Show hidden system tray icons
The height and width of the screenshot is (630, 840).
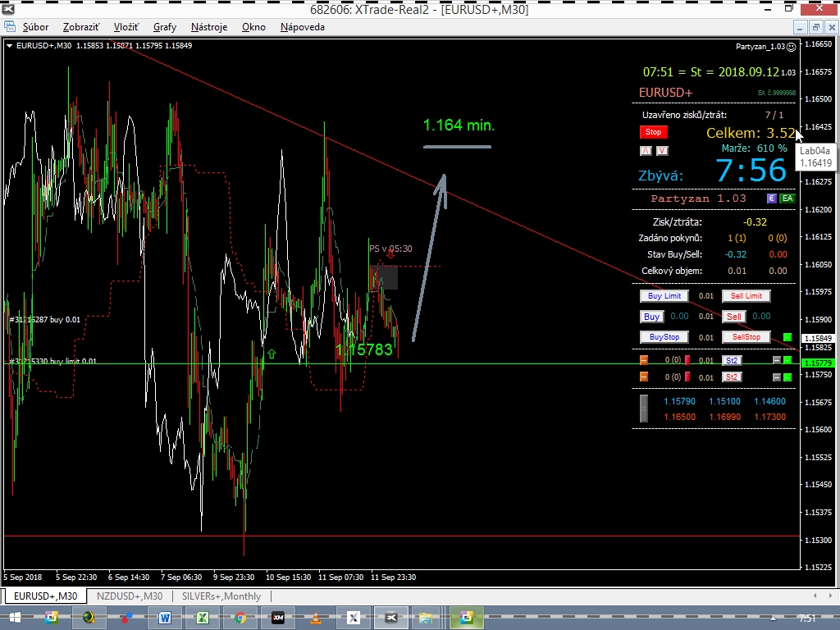click(x=773, y=619)
